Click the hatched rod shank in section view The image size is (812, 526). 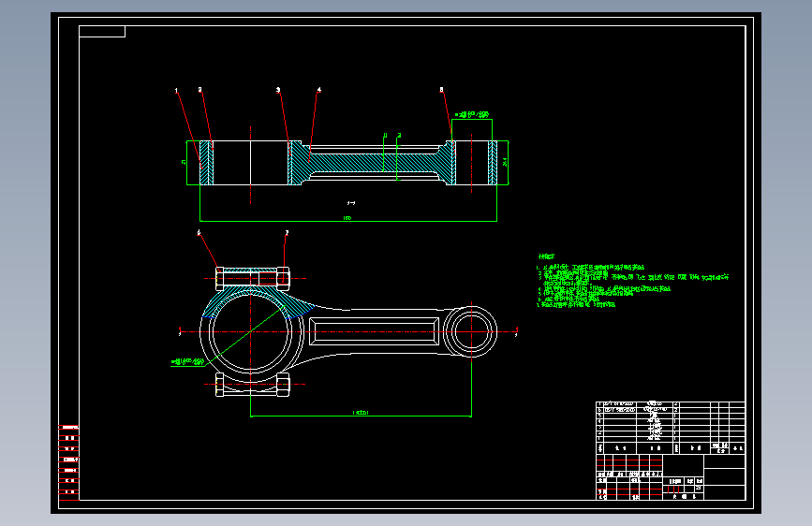pyautogui.click(x=374, y=163)
